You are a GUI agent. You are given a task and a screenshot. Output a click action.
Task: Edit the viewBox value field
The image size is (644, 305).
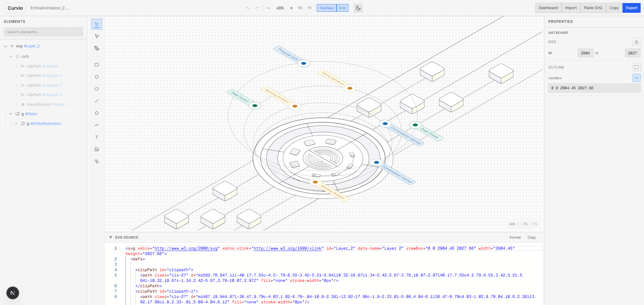[x=594, y=88]
